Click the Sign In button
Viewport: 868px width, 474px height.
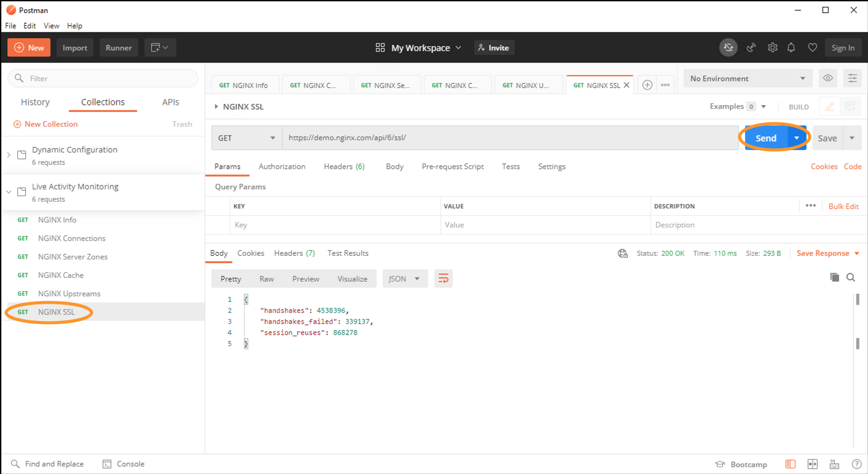click(x=843, y=48)
